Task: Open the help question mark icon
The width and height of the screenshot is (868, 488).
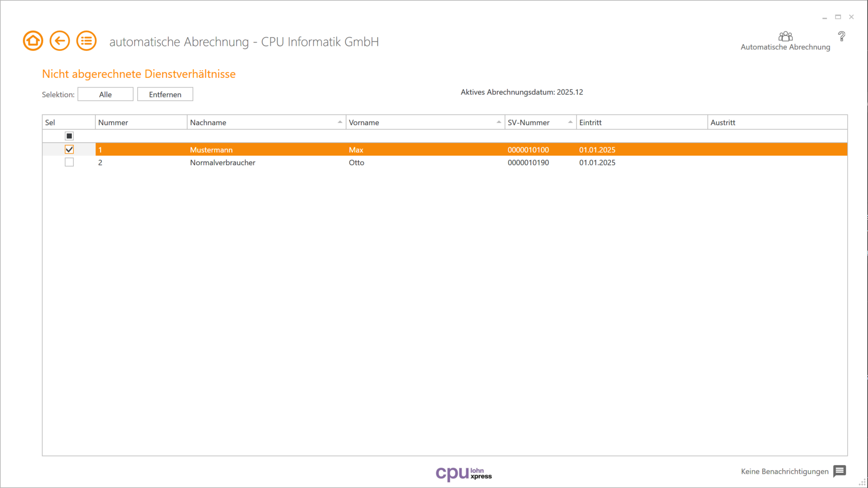Action: click(x=842, y=37)
